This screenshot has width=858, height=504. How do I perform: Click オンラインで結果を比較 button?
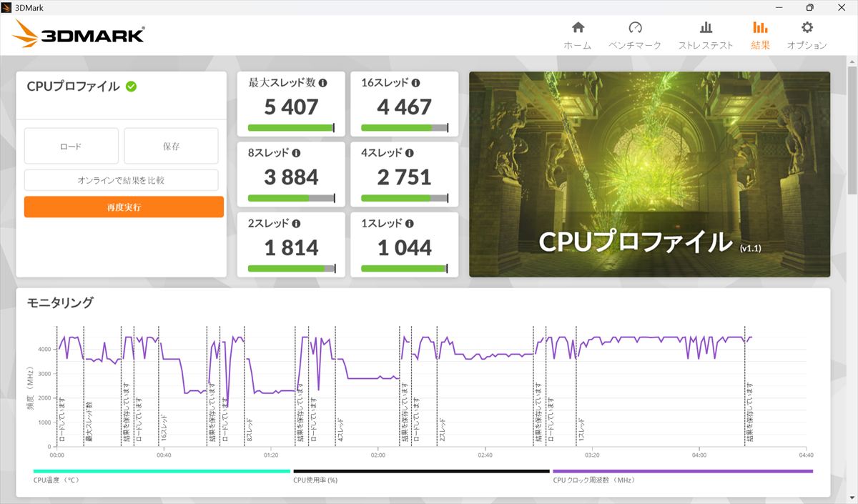[121, 180]
